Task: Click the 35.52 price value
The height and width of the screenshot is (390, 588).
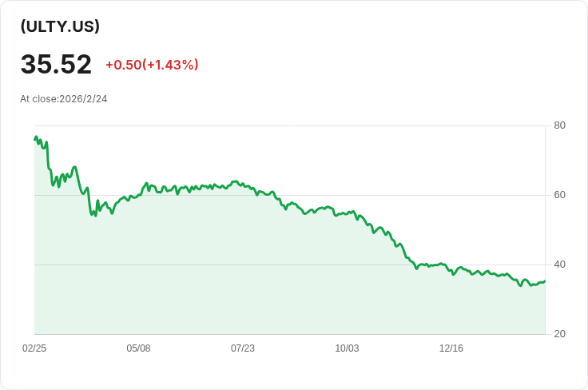Action: [56, 64]
